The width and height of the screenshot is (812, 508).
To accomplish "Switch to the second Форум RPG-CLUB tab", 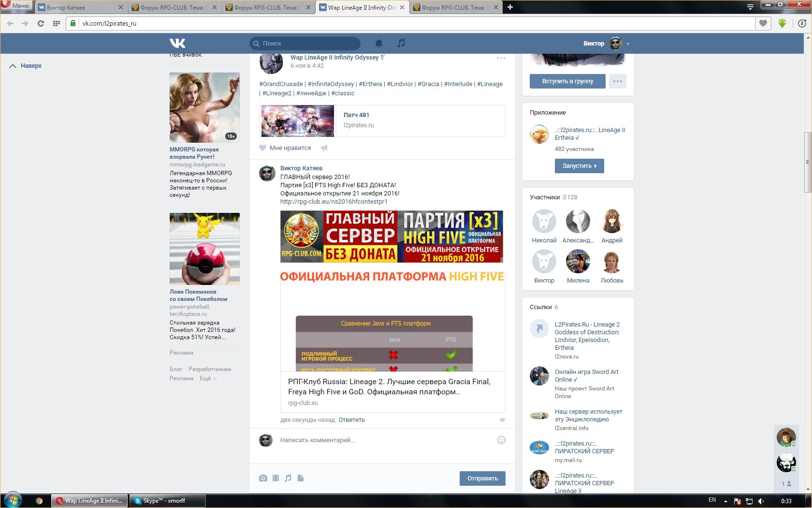I will point(268,7).
